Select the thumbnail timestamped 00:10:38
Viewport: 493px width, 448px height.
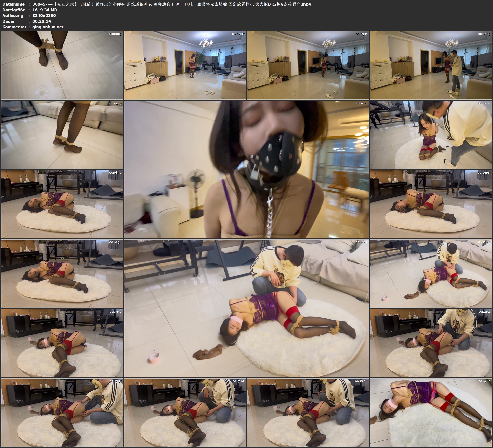(x=62, y=274)
